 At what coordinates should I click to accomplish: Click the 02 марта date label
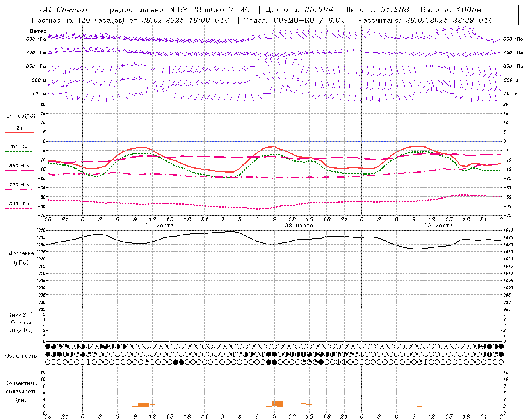click(x=299, y=225)
